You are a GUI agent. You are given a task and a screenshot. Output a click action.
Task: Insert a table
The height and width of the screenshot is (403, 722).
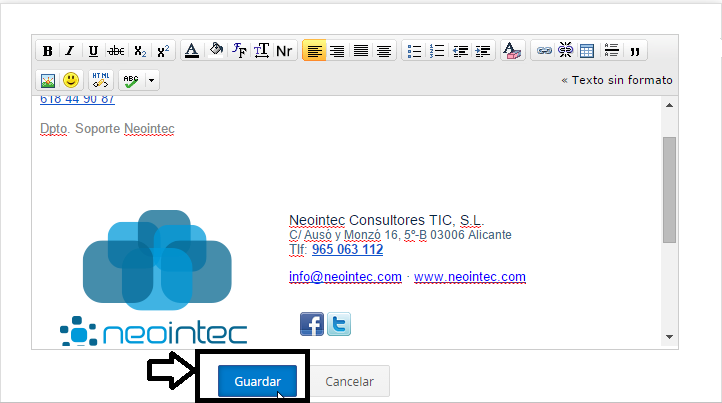[x=587, y=51]
